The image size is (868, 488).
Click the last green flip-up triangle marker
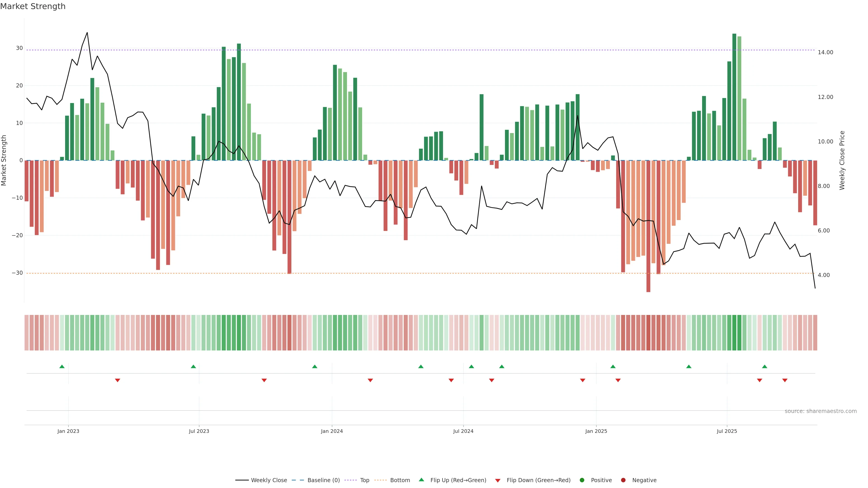[764, 366]
